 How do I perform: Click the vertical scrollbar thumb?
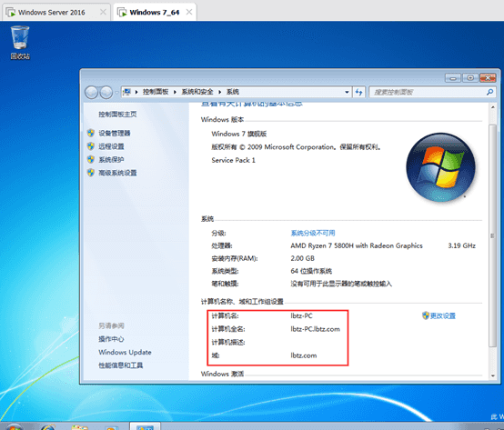click(x=493, y=236)
